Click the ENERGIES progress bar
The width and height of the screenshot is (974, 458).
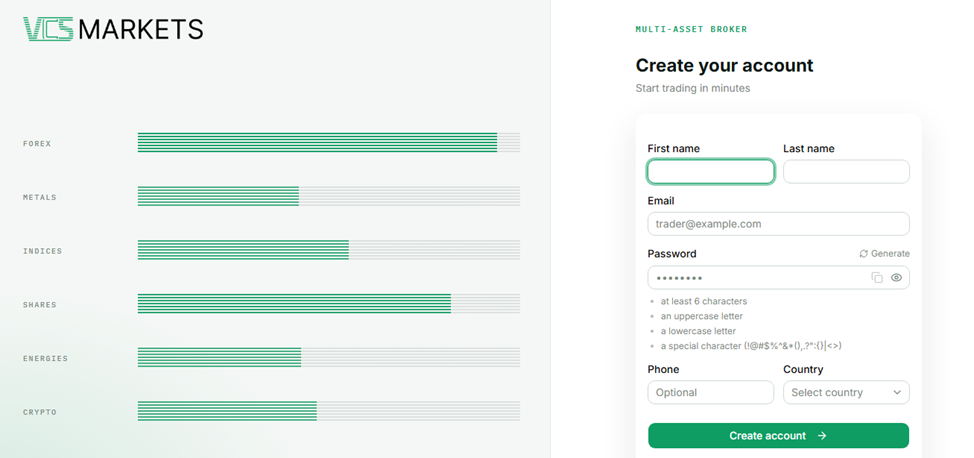(x=329, y=357)
